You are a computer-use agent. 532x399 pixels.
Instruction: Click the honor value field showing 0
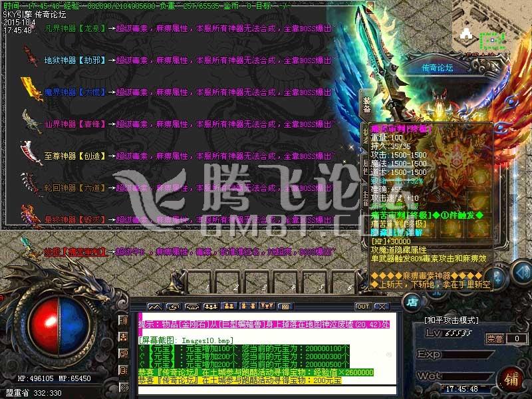click(517, 338)
